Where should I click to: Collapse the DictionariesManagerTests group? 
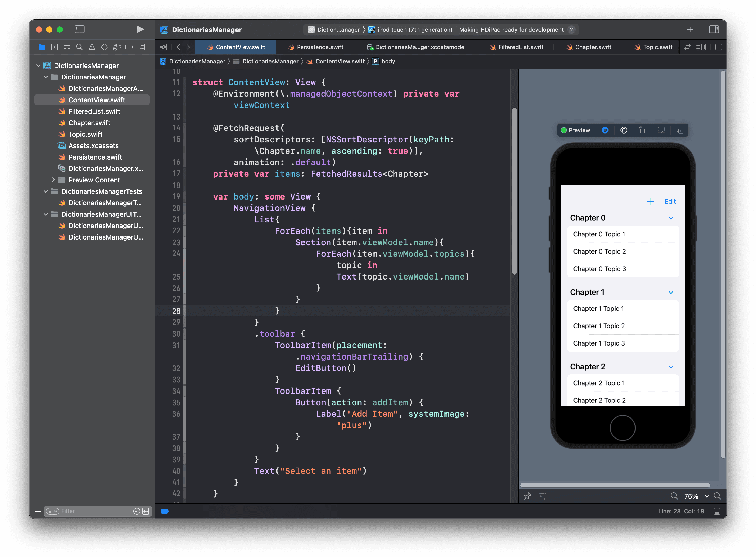pyautogui.click(x=46, y=191)
